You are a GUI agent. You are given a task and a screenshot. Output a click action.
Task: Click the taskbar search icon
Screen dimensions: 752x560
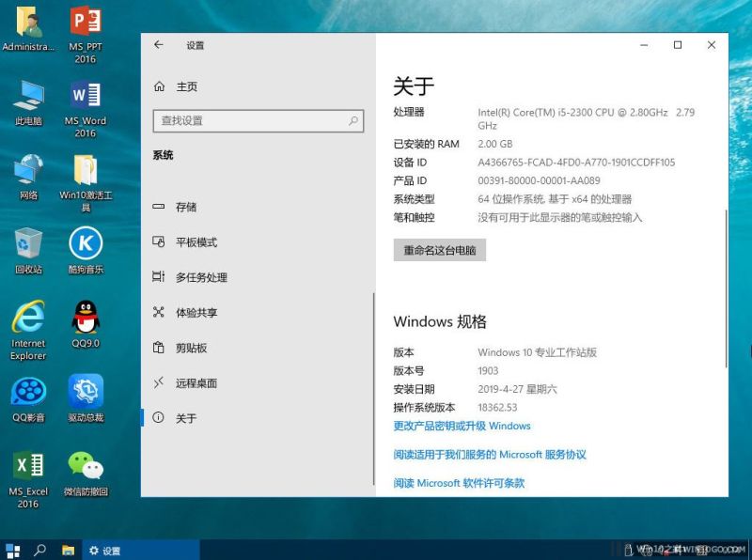pyautogui.click(x=40, y=550)
